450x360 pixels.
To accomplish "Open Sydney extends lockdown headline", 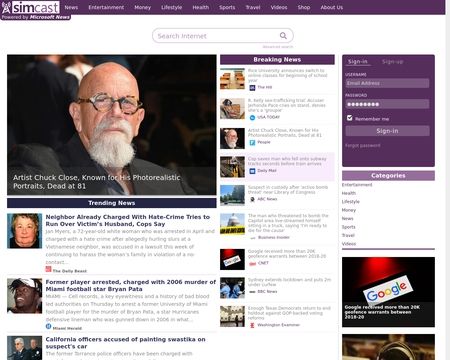I will click(289, 282).
